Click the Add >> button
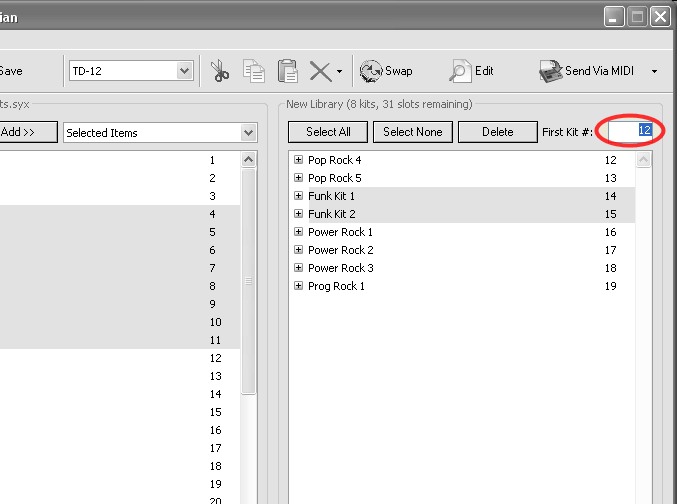Image resolution: width=677 pixels, height=504 pixels. (x=27, y=132)
